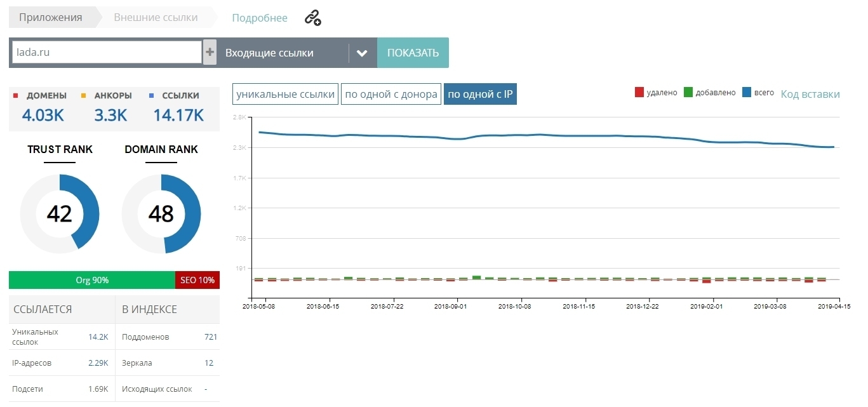Click the red square beside ДОМЕНЫ
868x407 pixels.
16,95
